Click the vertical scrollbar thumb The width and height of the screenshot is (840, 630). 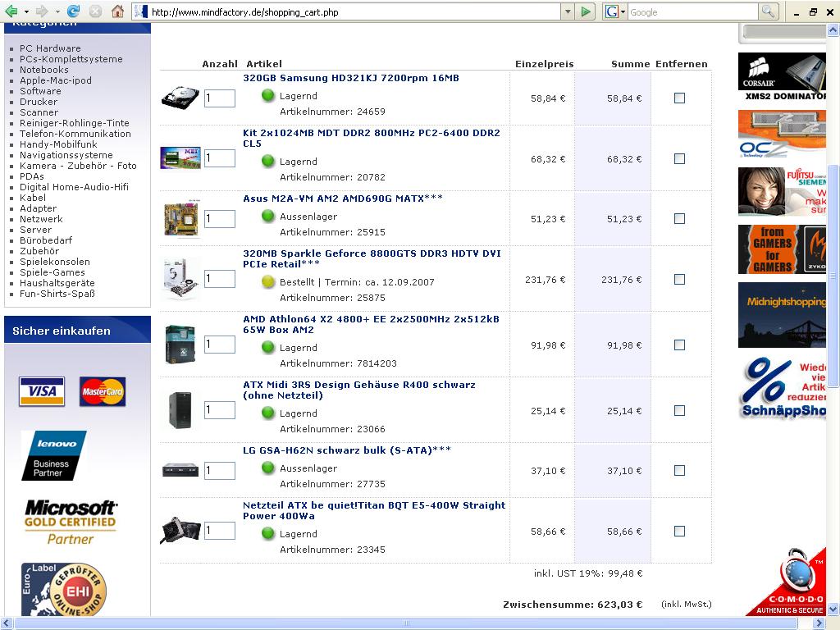click(833, 276)
